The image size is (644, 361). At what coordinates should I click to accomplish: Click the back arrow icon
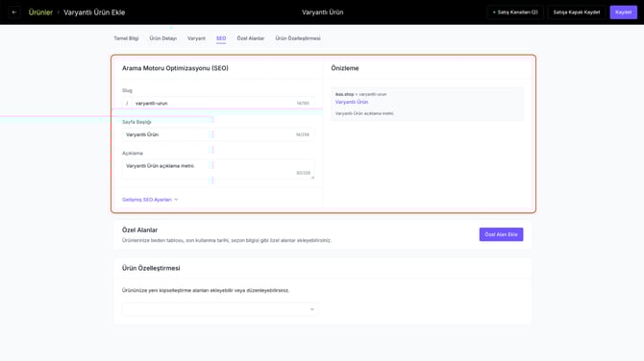[14, 12]
